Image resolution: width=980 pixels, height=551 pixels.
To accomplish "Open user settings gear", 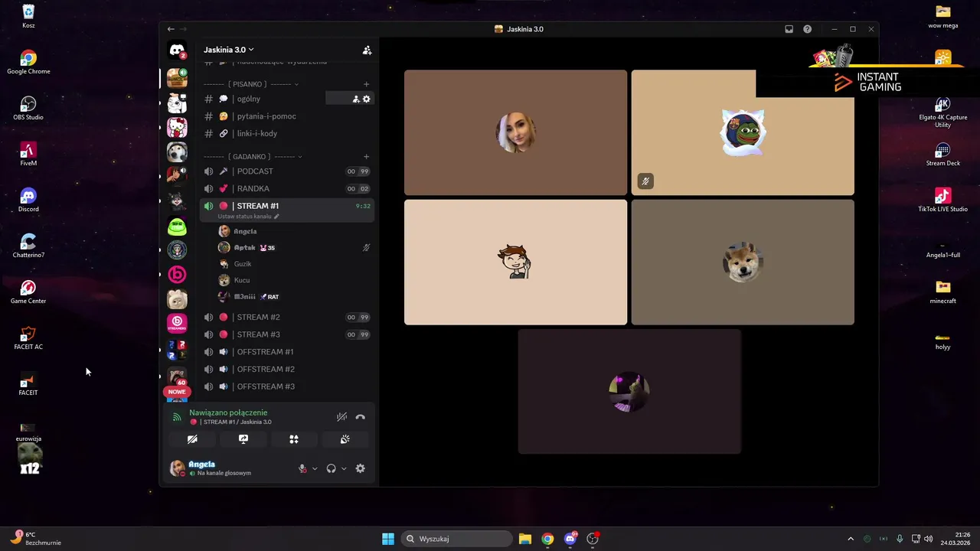I will coord(361,468).
